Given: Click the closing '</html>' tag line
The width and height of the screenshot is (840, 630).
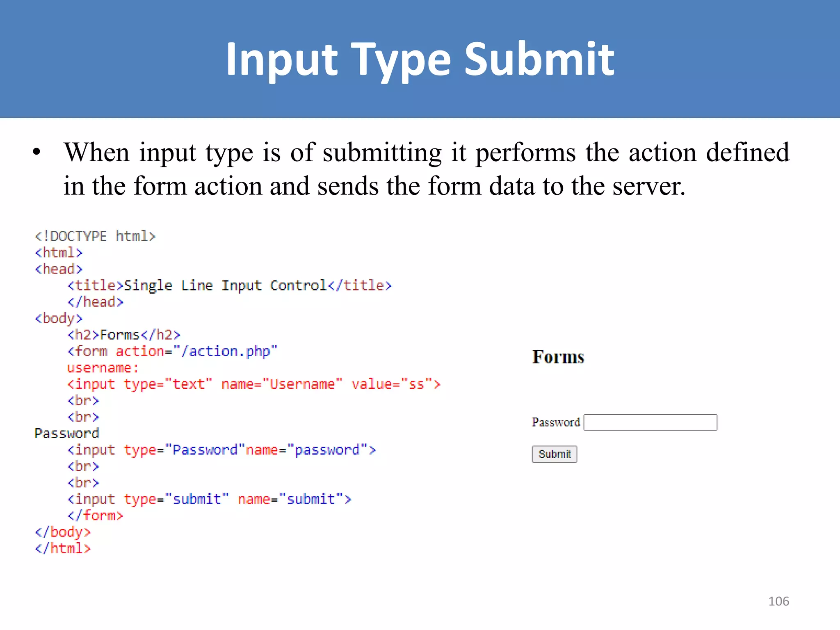Looking at the screenshot, I should (63, 548).
